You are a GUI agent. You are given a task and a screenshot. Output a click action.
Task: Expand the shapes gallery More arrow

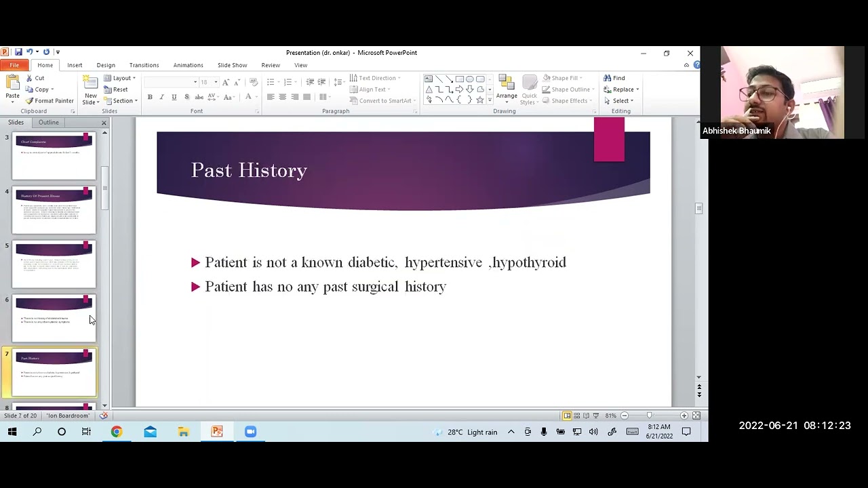coord(490,100)
